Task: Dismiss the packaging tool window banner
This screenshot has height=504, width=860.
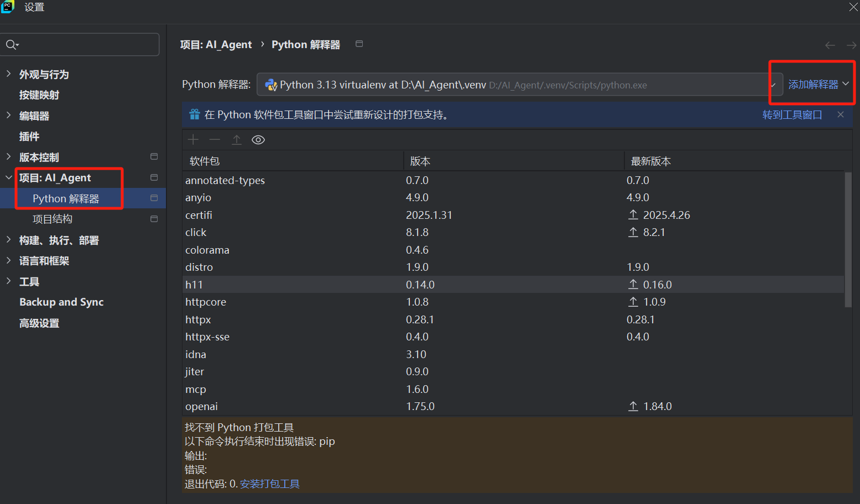Action: click(x=841, y=114)
